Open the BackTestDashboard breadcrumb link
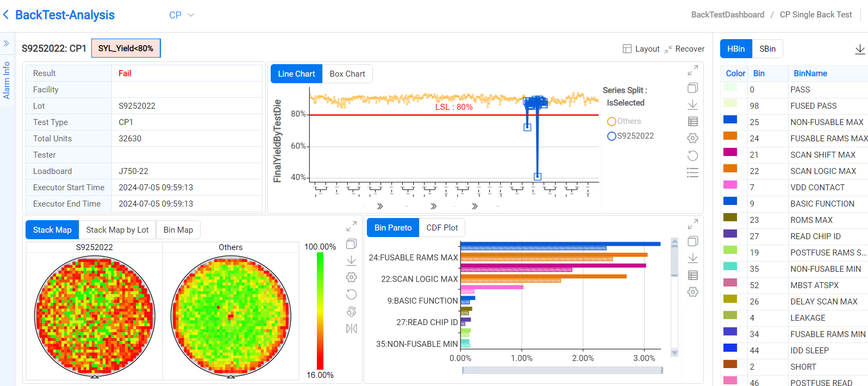Screen dimensions: 868x386 (x=727, y=15)
